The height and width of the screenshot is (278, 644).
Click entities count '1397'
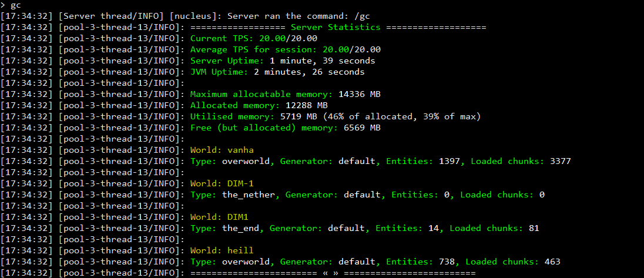(x=450, y=161)
